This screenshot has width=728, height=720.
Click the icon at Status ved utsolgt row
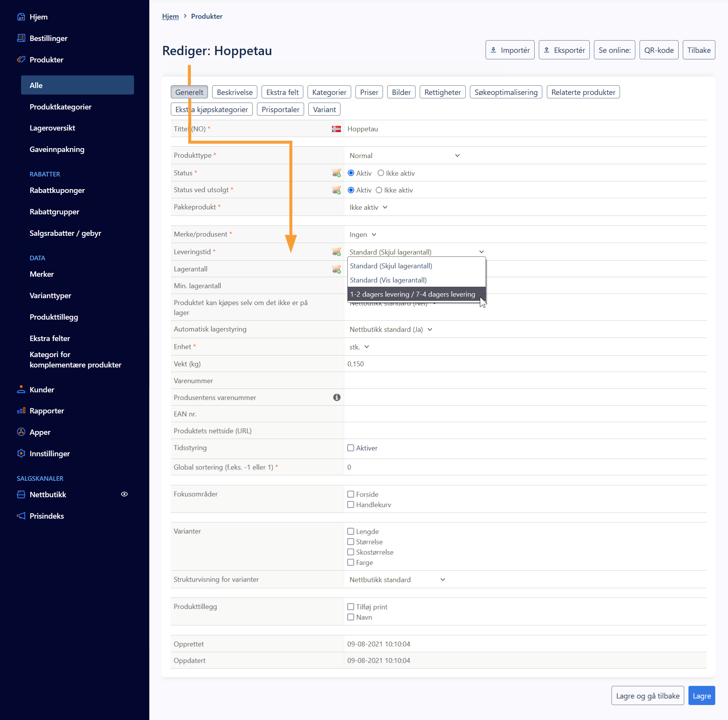tap(336, 190)
